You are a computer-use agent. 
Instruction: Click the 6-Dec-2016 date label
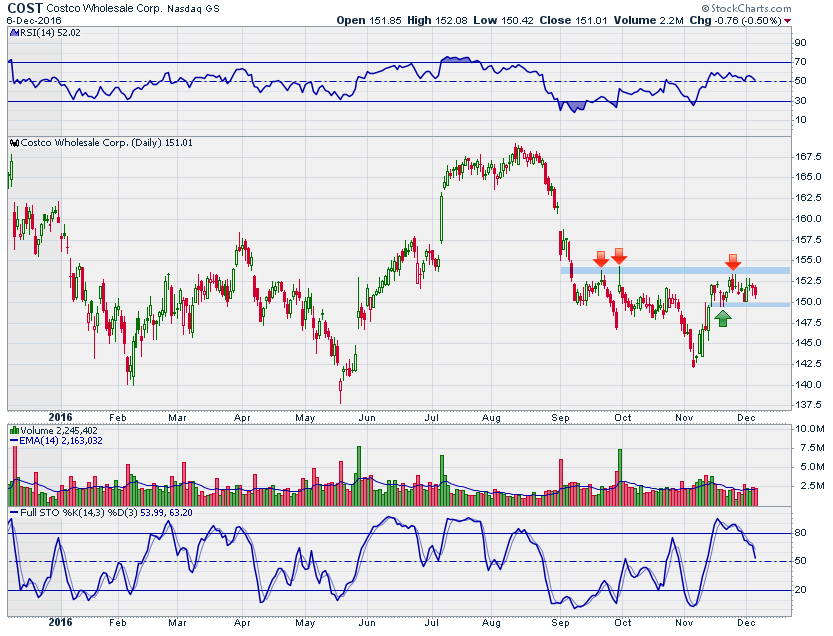coord(34,21)
